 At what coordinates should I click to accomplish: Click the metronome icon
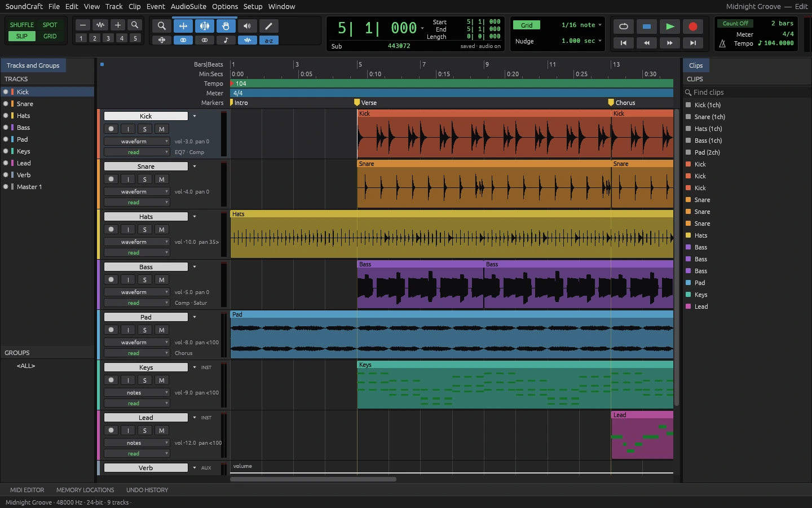[722, 43]
